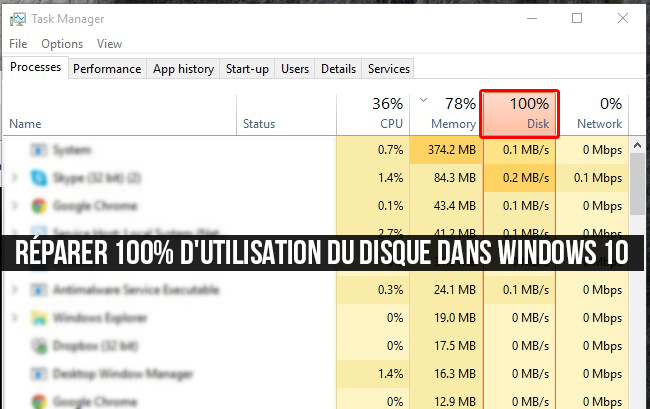Open the View menu
This screenshot has width=650, height=409.
tap(109, 44)
